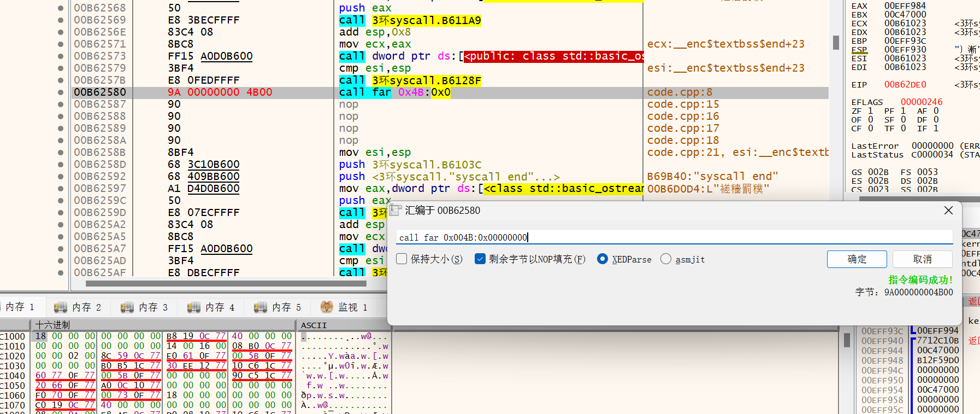Toggle the IF flag value
This screenshot has height=414, width=980.
coord(936,129)
